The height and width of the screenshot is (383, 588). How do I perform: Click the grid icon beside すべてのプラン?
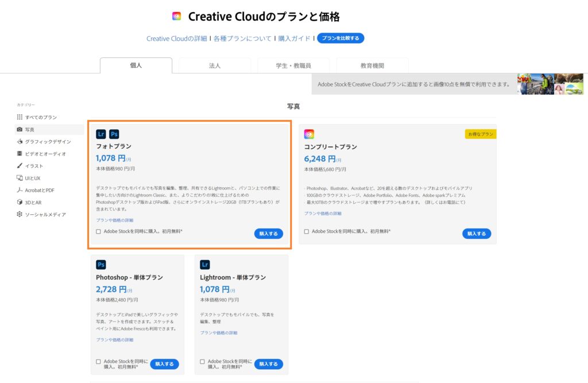click(20, 117)
